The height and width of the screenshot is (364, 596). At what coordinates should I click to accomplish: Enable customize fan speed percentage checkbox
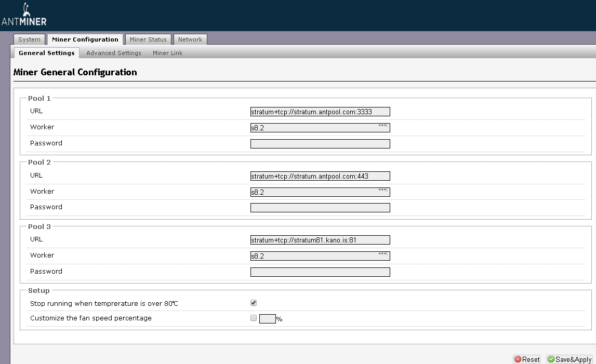click(254, 318)
